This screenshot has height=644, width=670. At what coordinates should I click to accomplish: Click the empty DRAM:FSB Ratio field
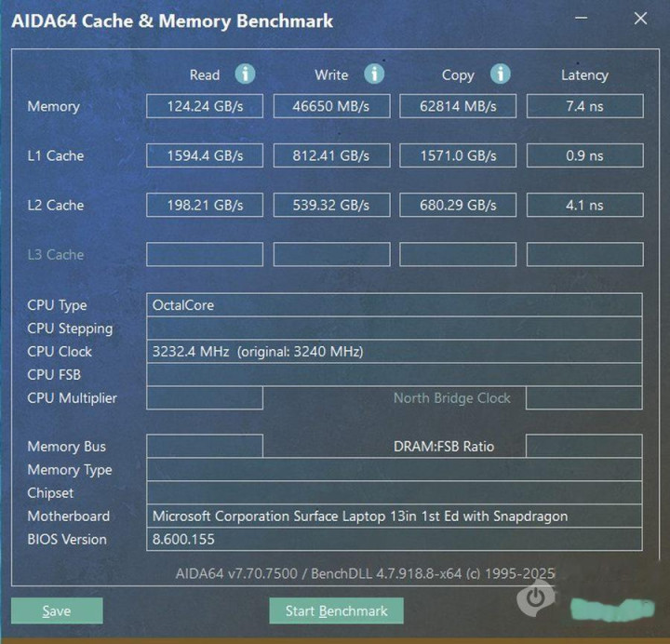[x=584, y=446]
